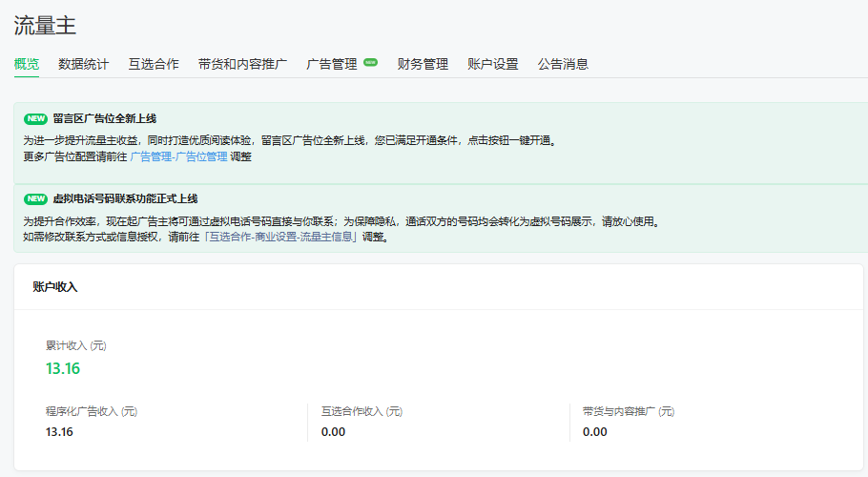Click the NEW badge beside 广告管理 tab
Image resolution: width=868 pixels, height=477 pixels.
[x=370, y=63]
